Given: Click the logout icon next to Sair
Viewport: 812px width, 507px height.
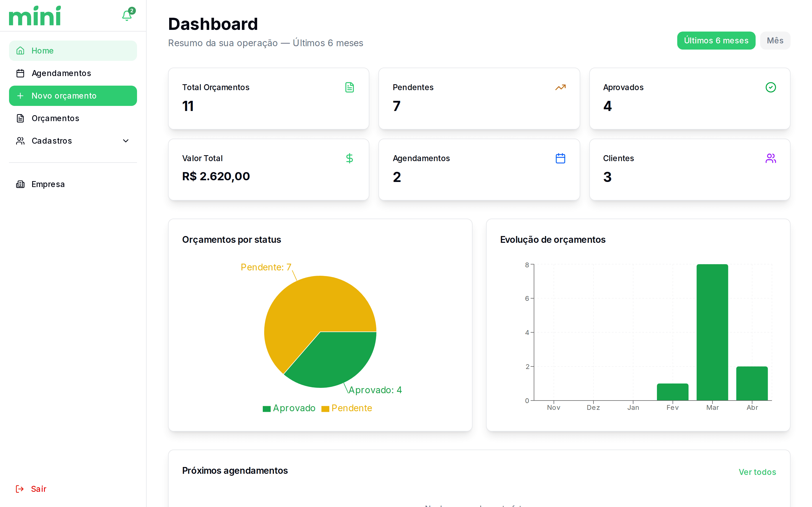Looking at the screenshot, I should (20, 489).
